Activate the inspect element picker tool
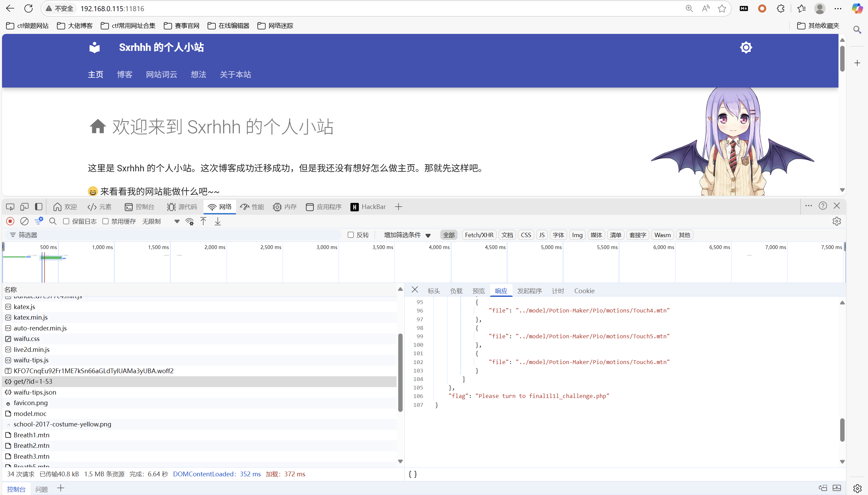This screenshot has height=495, width=868. pos(10,207)
